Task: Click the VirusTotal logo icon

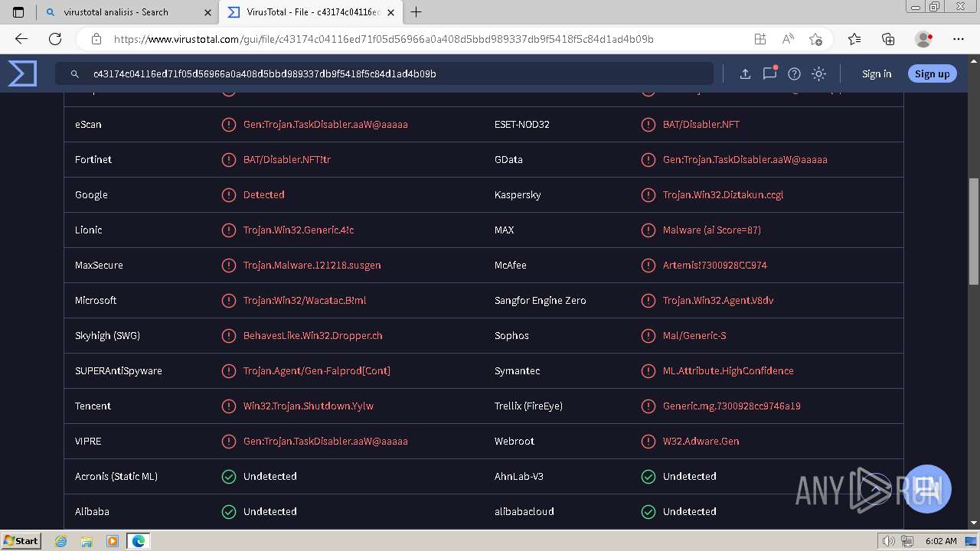Action: click(x=22, y=73)
